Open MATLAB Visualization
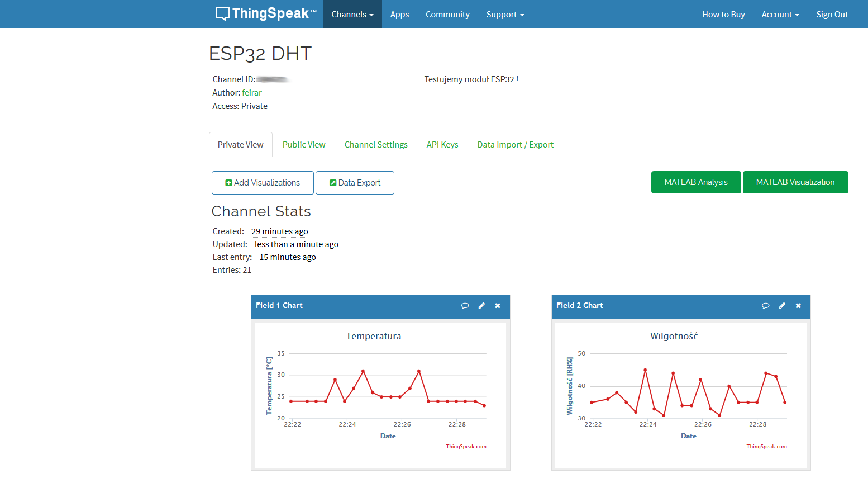 [x=795, y=182]
